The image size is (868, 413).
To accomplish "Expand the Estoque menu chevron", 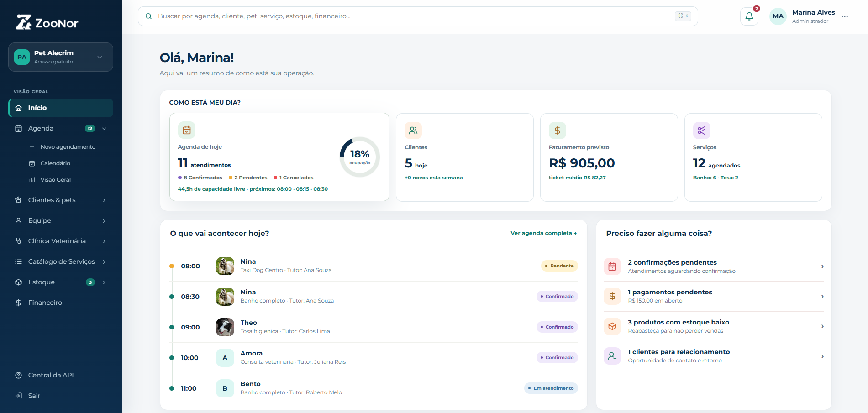I will point(104,282).
